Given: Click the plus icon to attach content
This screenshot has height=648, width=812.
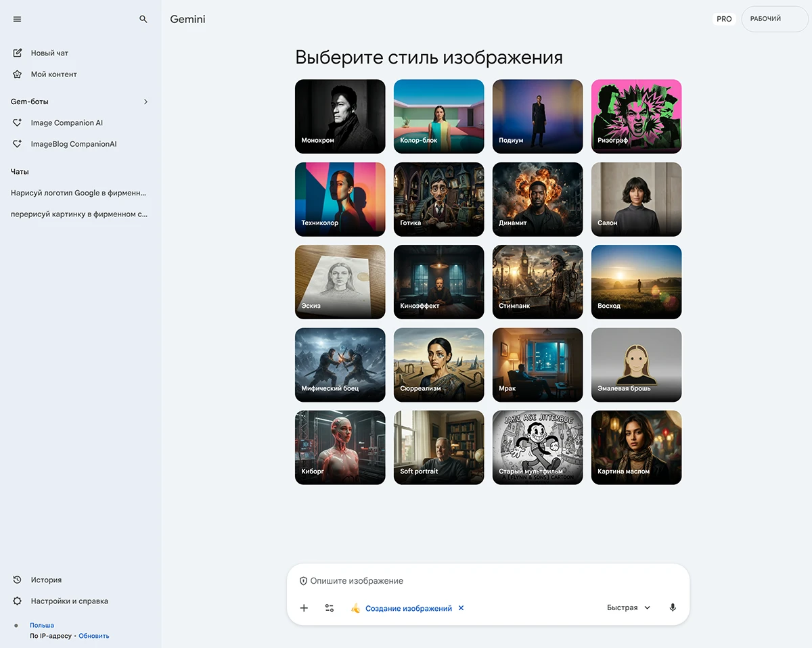Looking at the screenshot, I should click(x=304, y=607).
